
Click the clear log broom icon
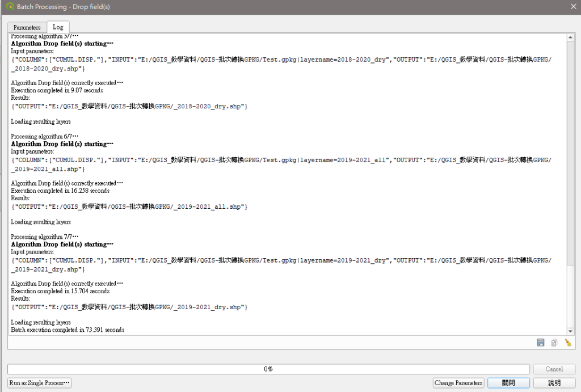[567, 343]
